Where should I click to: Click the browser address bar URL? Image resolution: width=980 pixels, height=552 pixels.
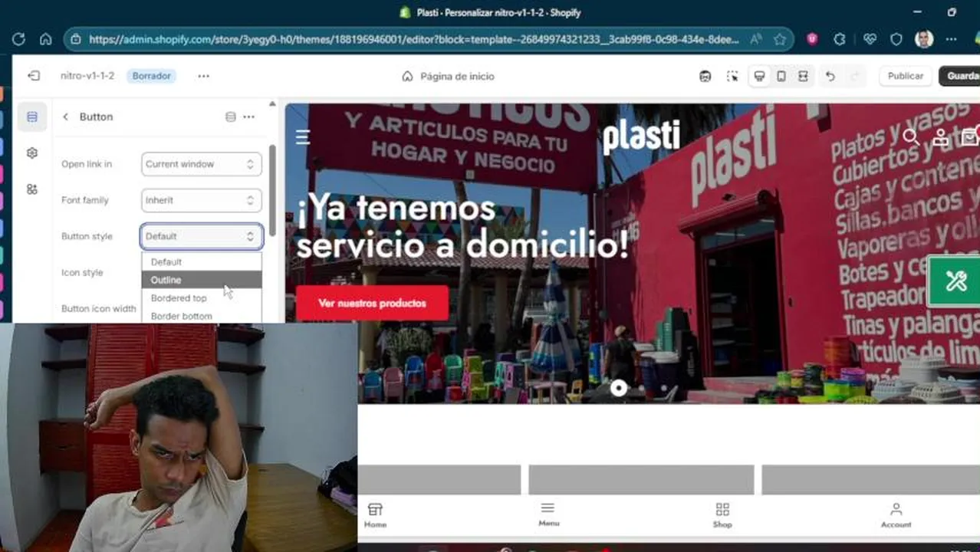(x=414, y=39)
